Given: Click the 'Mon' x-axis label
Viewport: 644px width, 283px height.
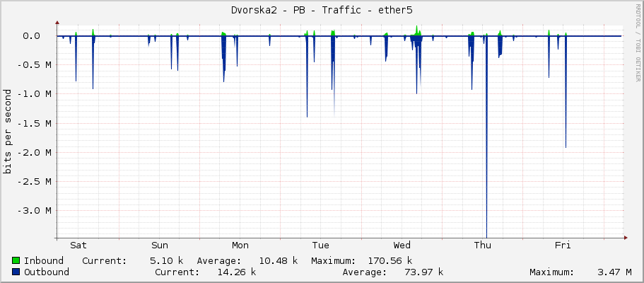Looking at the screenshot, I should click(x=240, y=246).
